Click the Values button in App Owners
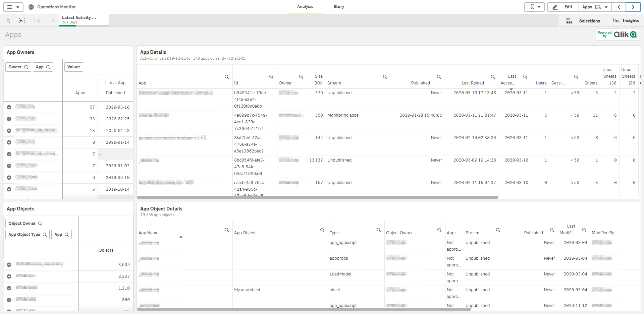The height and width of the screenshot is (314, 644). (74, 67)
